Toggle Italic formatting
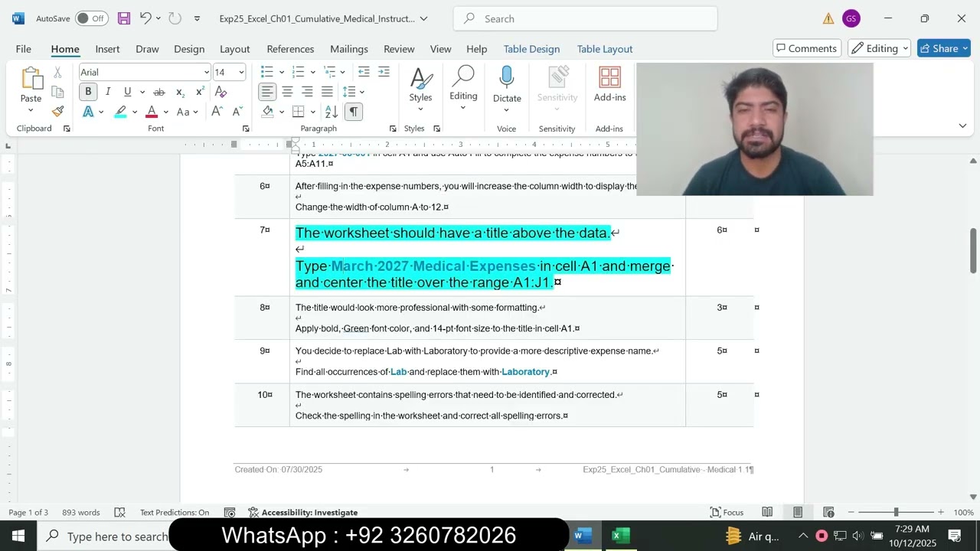This screenshot has height=551, width=980. pos(108,92)
